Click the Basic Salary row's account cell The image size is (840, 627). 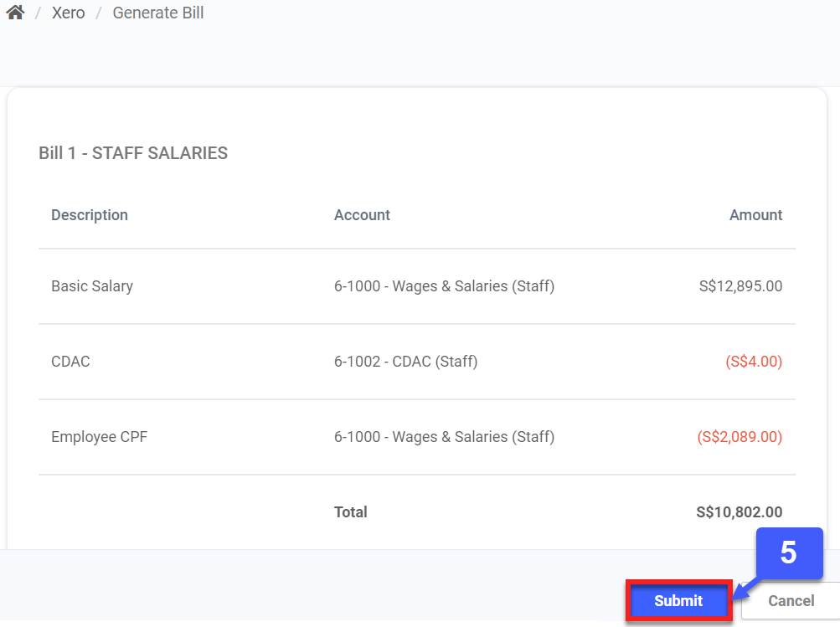pyautogui.click(x=444, y=286)
